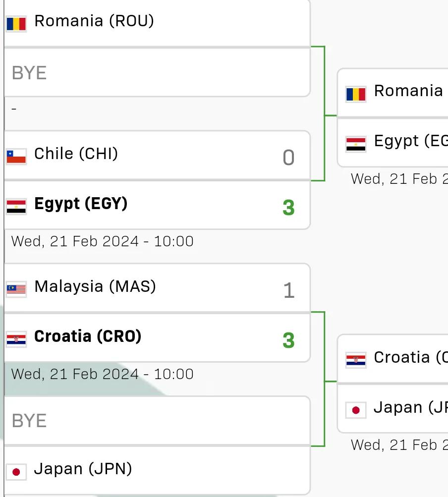Click the BYE slot above Japan
This screenshot has width=448, height=497.
pyautogui.click(x=157, y=421)
